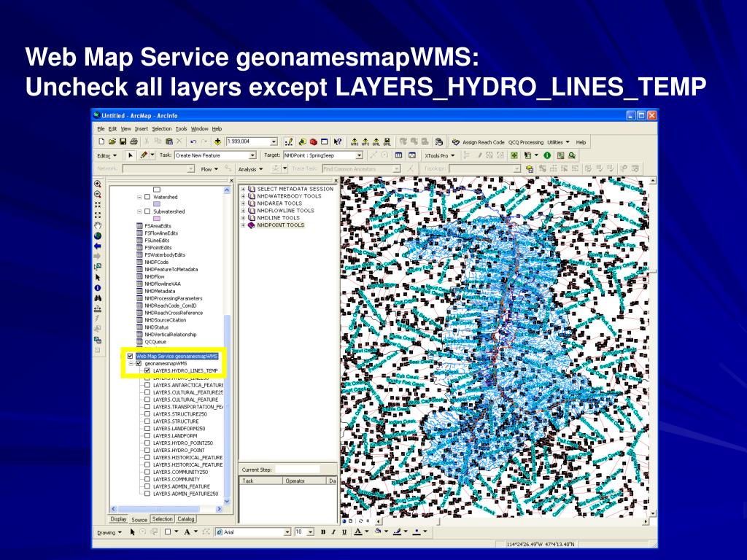Viewport: 747px width, 560px height.
Task: Select the Drawing toolbar arrow pointer tool
Action: coord(133,532)
